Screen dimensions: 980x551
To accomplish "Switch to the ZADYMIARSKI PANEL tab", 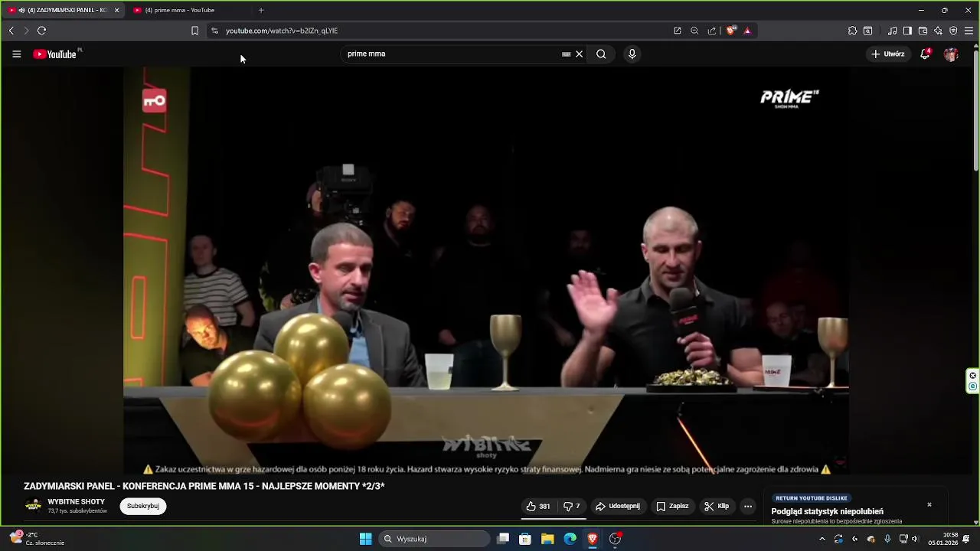I will 62,10.
